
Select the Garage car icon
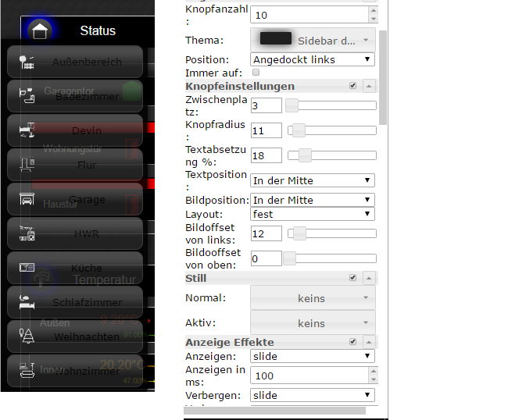pos(27,199)
